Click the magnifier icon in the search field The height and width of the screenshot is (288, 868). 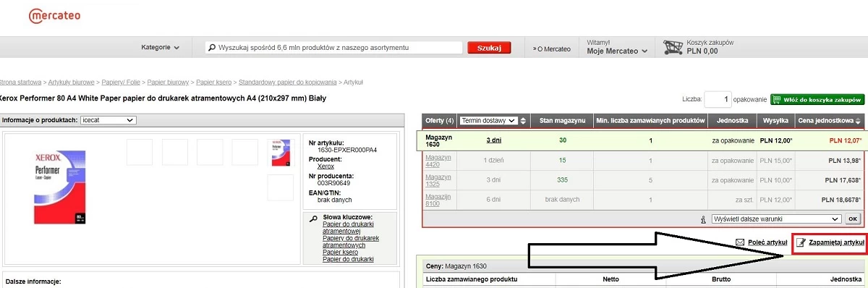(212, 48)
